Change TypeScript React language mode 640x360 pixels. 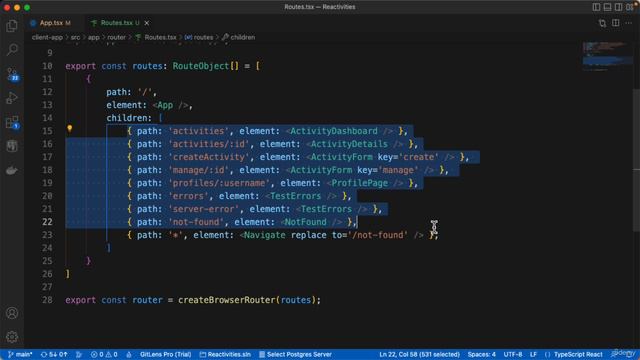(x=578, y=354)
